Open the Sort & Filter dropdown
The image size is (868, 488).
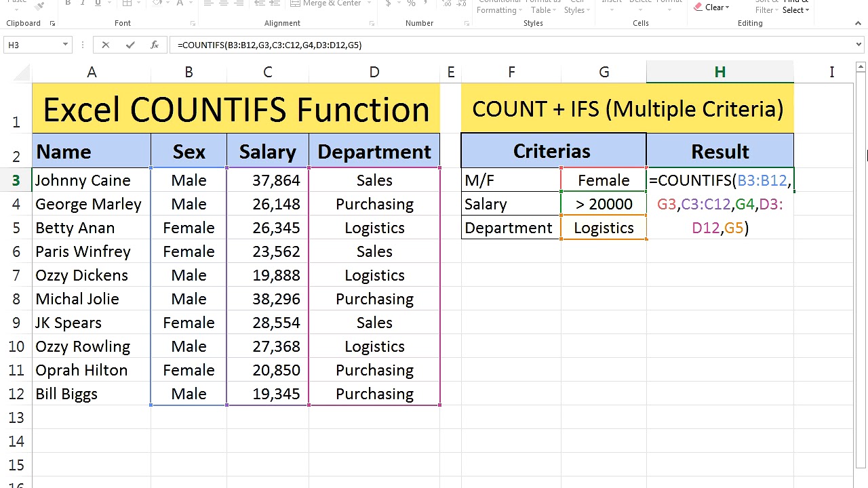(x=764, y=8)
